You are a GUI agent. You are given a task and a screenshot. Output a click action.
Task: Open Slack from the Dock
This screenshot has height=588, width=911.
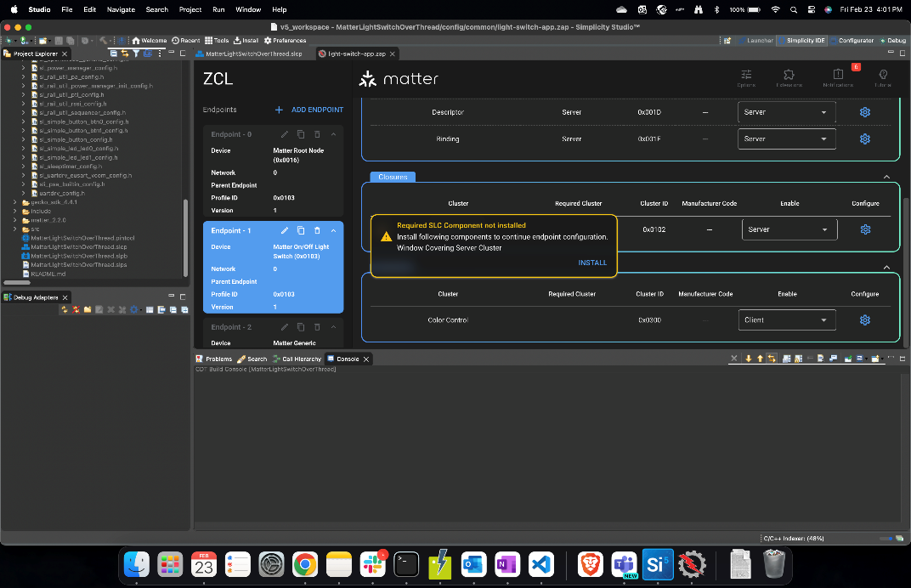[371, 564]
